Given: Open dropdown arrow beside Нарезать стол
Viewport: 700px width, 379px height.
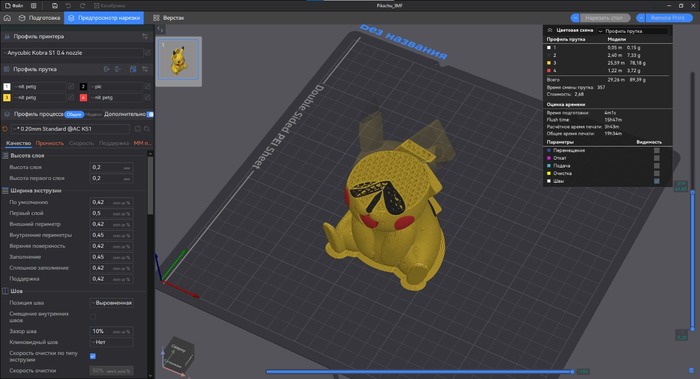Looking at the screenshot, I should (575, 18).
